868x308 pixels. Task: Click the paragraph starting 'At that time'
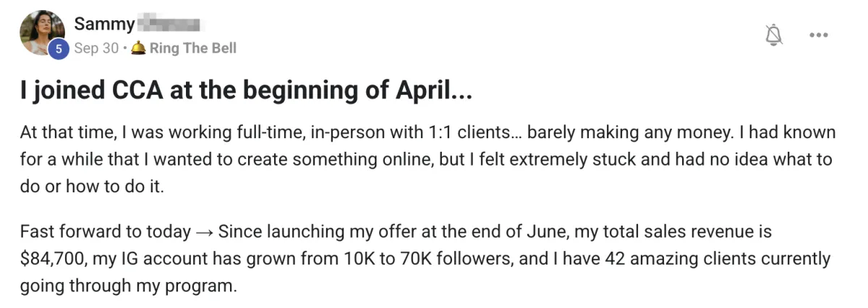[x=427, y=159]
